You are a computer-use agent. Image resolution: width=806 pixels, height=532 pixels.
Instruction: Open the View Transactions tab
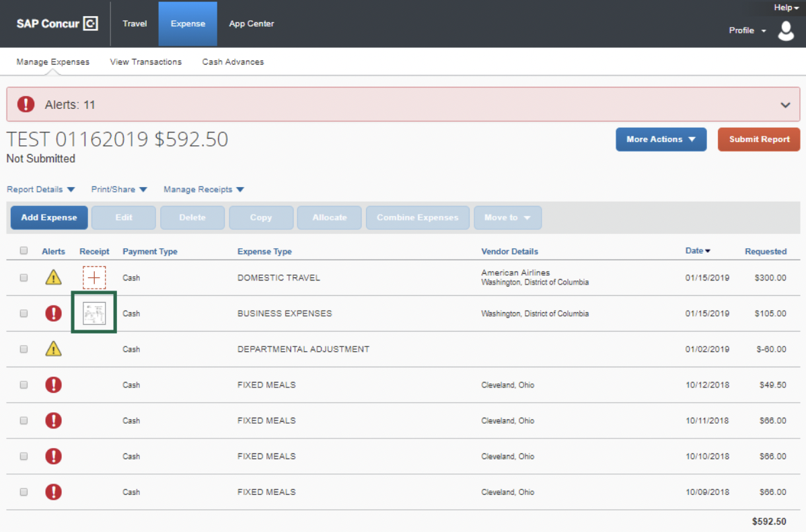(146, 62)
